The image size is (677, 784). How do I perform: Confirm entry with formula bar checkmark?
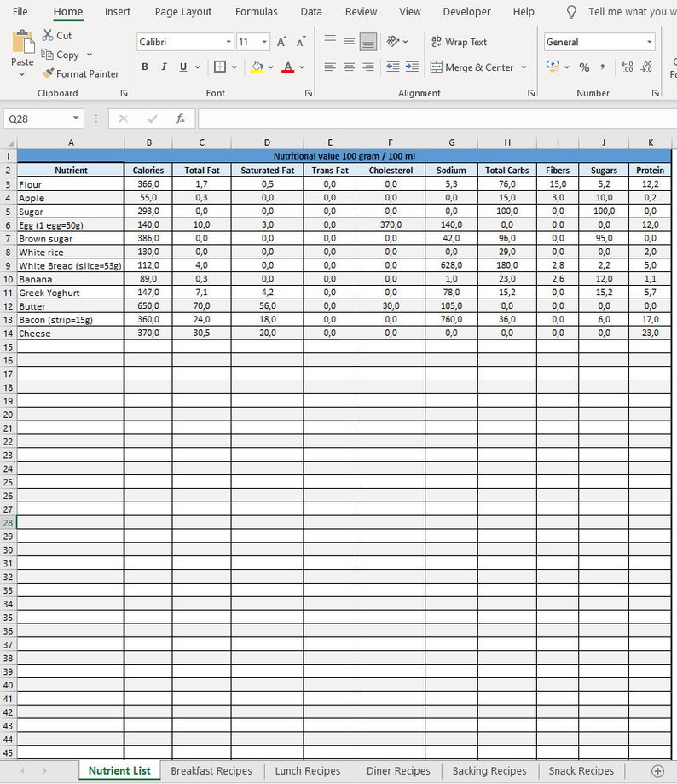pos(152,119)
